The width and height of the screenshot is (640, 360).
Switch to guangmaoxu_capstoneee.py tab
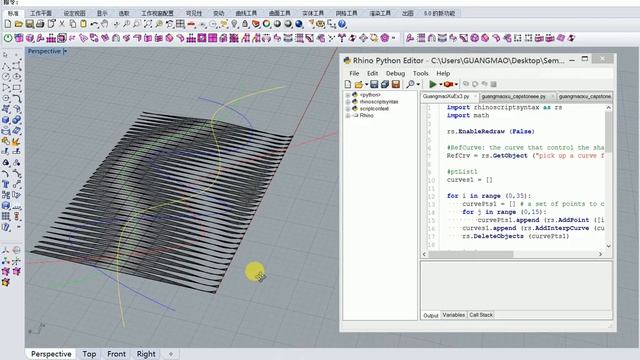coord(513,97)
